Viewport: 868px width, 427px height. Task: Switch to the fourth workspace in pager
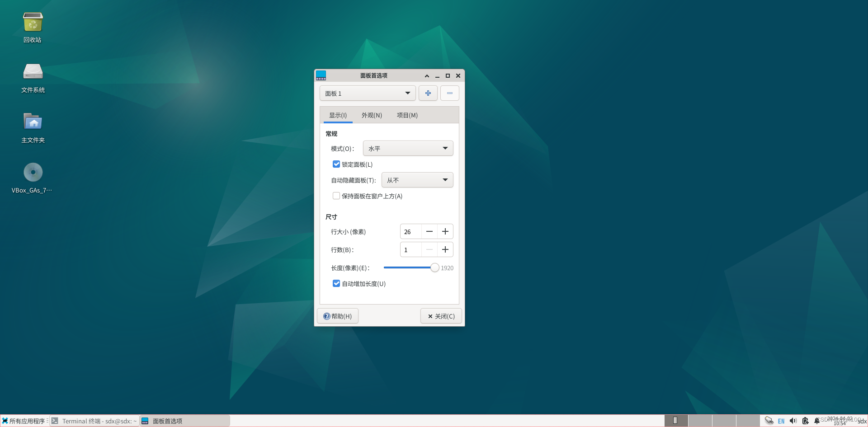[748, 421]
